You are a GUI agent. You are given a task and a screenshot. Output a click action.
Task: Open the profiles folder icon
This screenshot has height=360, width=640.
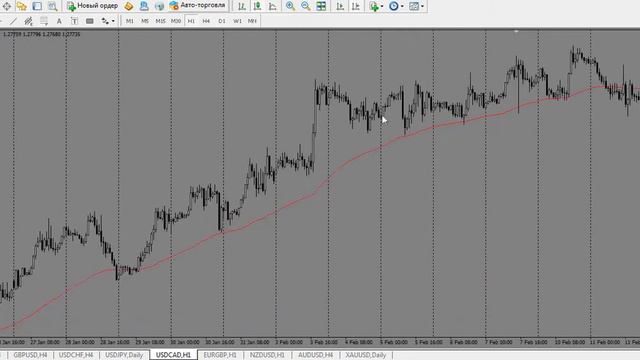22,6
